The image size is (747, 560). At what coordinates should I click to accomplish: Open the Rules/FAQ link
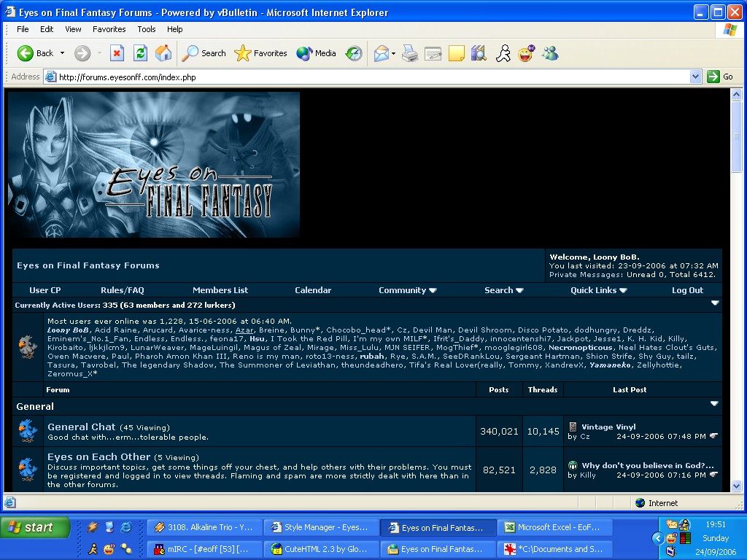click(x=123, y=290)
